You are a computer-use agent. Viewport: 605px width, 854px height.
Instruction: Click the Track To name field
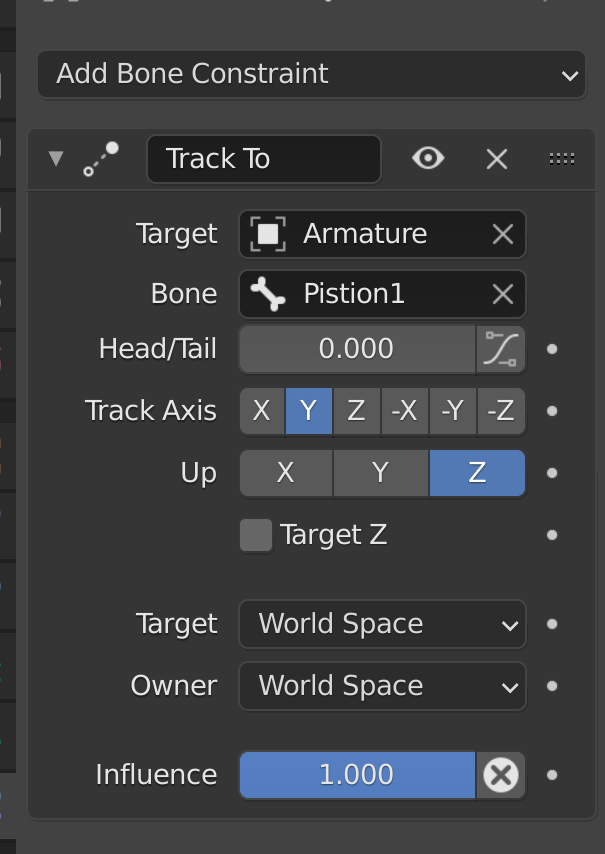[263, 159]
